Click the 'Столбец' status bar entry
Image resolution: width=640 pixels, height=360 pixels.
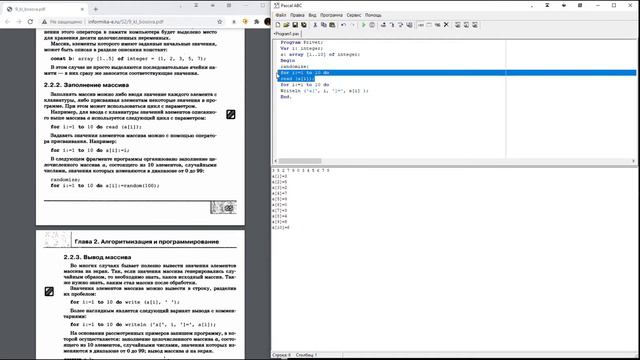pyautogui.click(x=307, y=355)
